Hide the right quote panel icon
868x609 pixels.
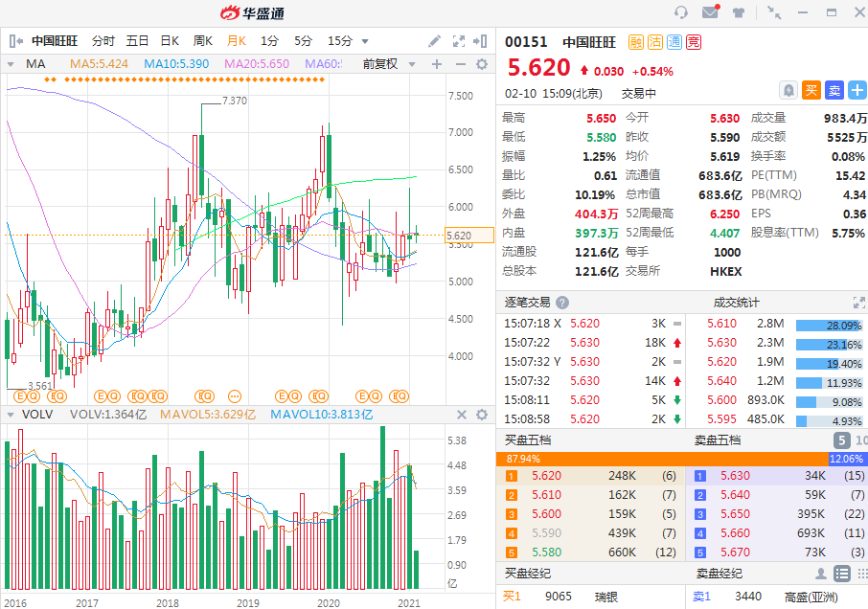point(480,41)
